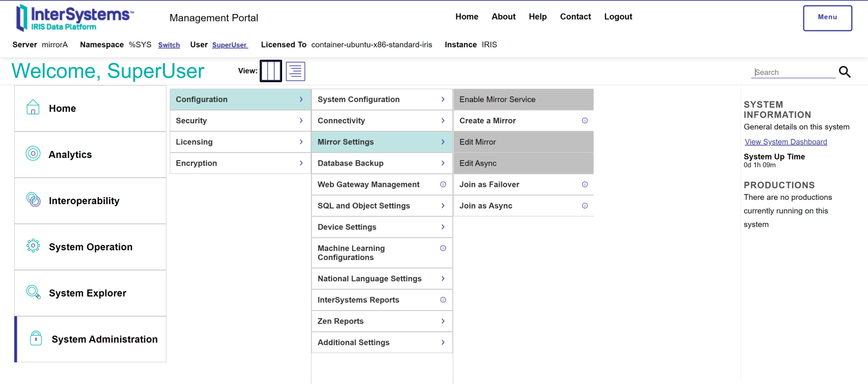Screen dimensions: 868x392
Task: Switch to list view layout
Action: click(x=296, y=71)
